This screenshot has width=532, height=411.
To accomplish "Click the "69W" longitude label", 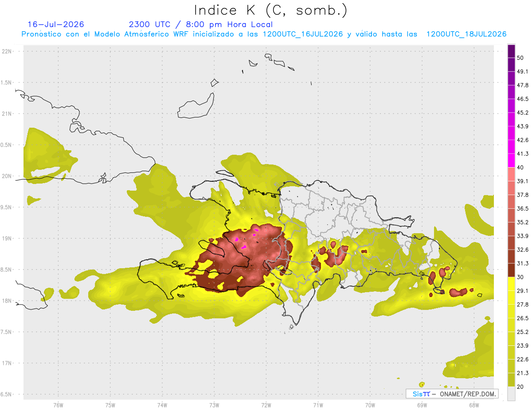I will [x=422, y=405].
